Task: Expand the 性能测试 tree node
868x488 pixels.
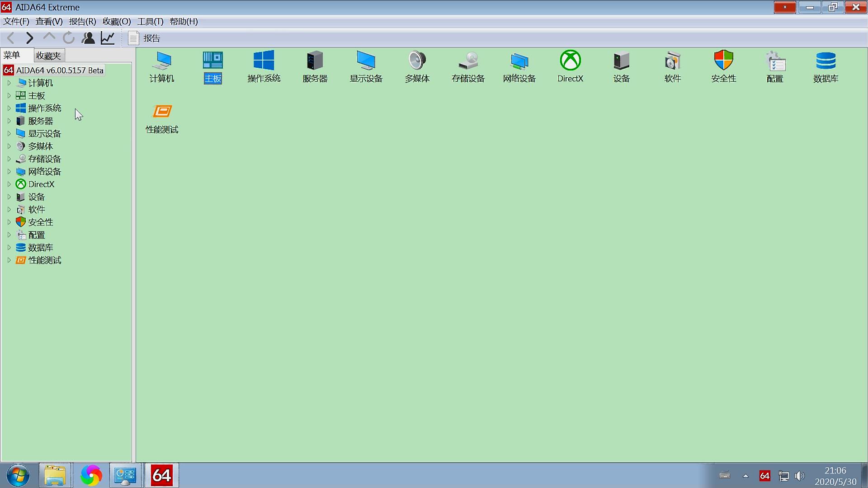Action: coord(9,260)
